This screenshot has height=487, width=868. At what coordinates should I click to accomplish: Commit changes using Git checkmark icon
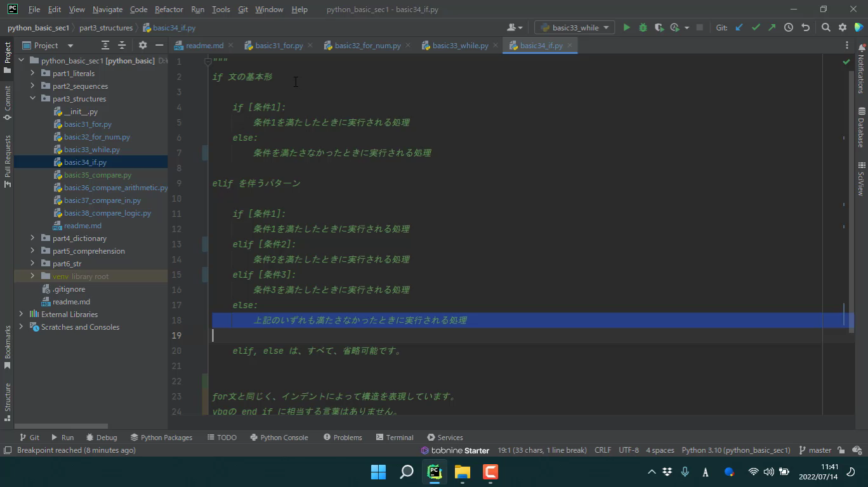coord(756,27)
